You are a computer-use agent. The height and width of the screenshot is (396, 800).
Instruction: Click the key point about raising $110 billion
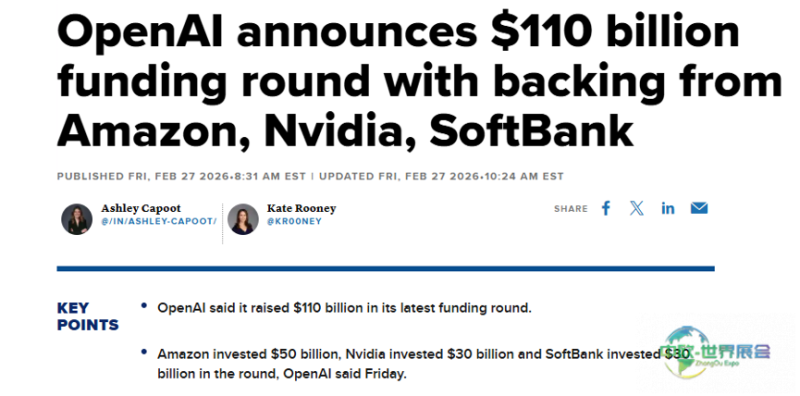[344, 308]
